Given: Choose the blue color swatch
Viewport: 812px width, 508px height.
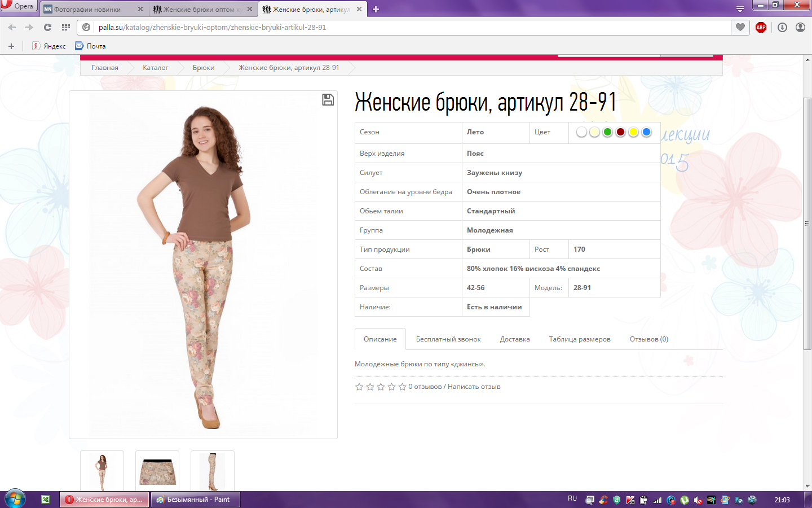Looking at the screenshot, I should [646, 132].
